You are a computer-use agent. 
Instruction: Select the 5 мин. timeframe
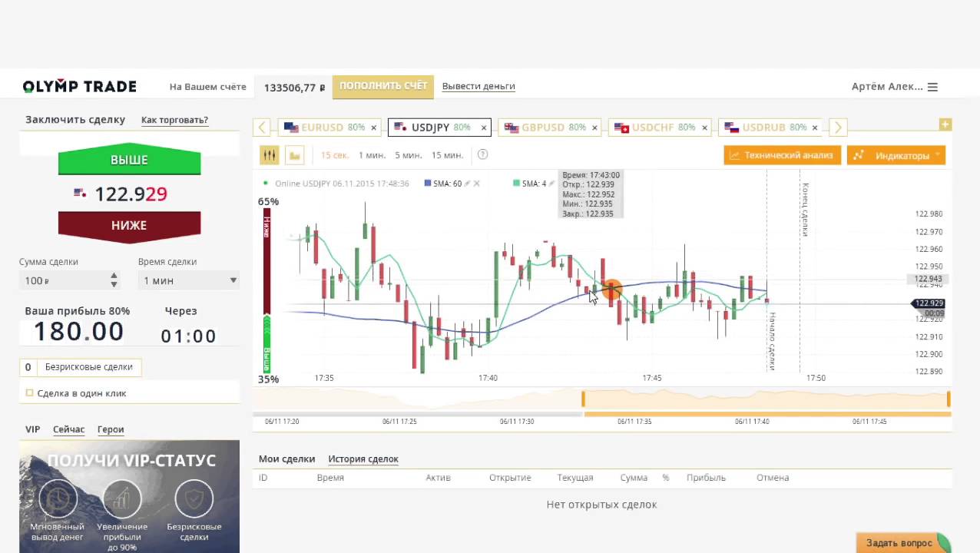[409, 155]
